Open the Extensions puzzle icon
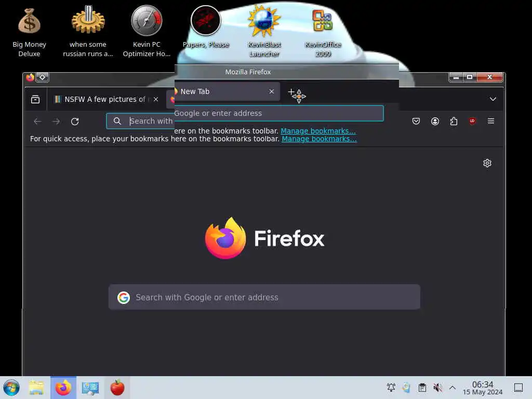 coord(454,121)
